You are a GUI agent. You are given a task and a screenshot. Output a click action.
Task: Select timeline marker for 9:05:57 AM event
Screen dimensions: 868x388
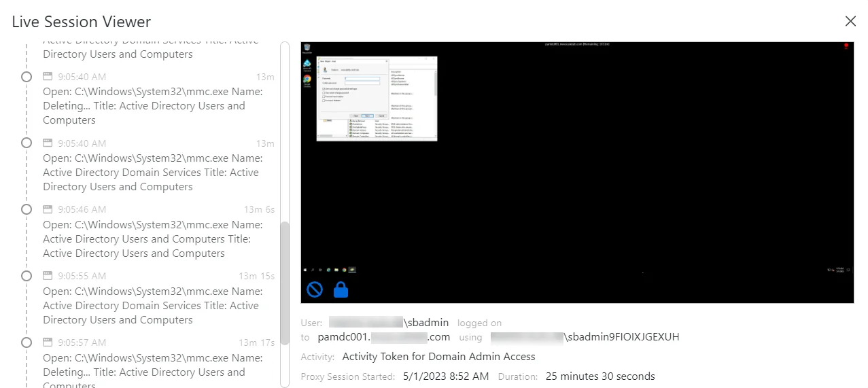[x=27, y=342]
